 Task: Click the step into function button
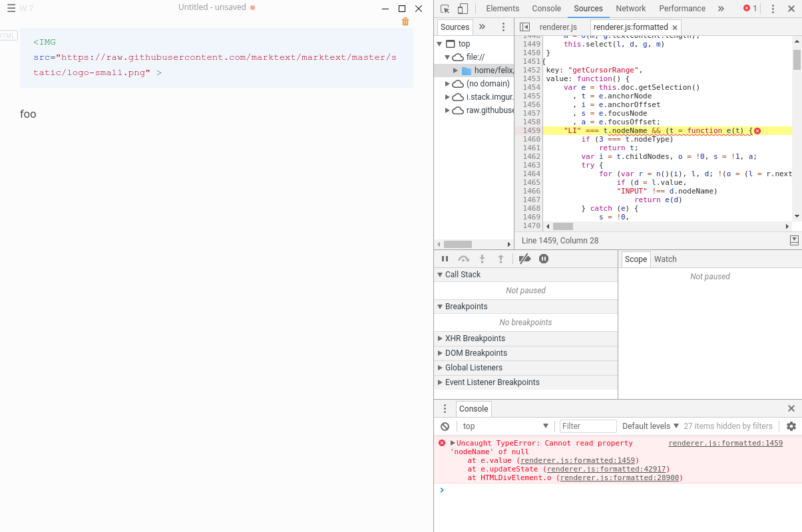[483, 259]
